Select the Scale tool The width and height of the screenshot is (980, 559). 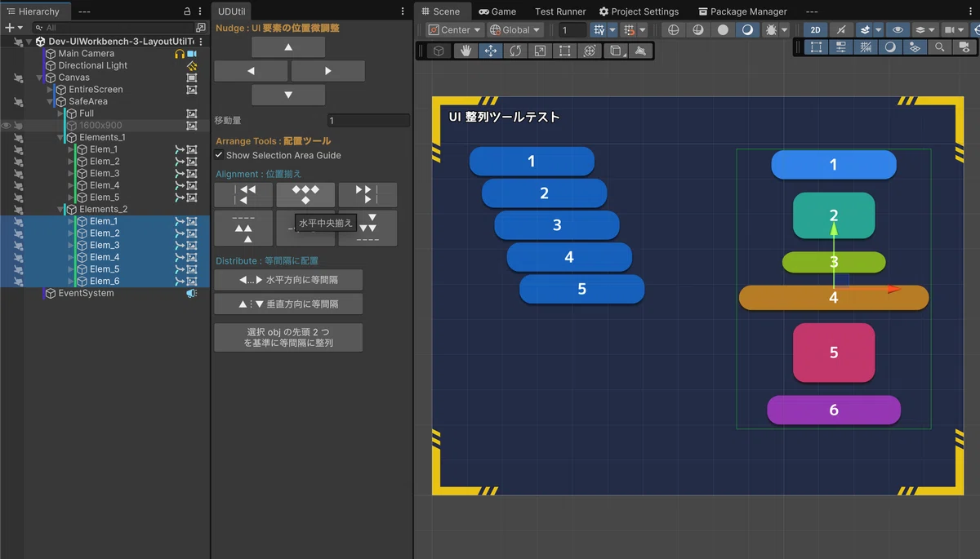540,51
